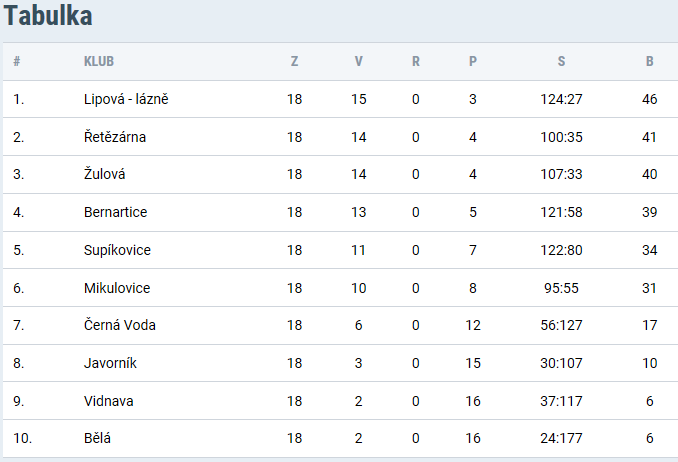Viewport: 678px width, 462px height.
Task: Select Mikulovice in the table
Action: [117, 288]
